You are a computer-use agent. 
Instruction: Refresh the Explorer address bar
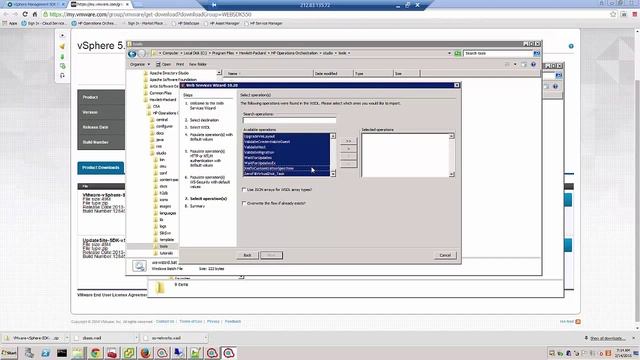[458, 53]
